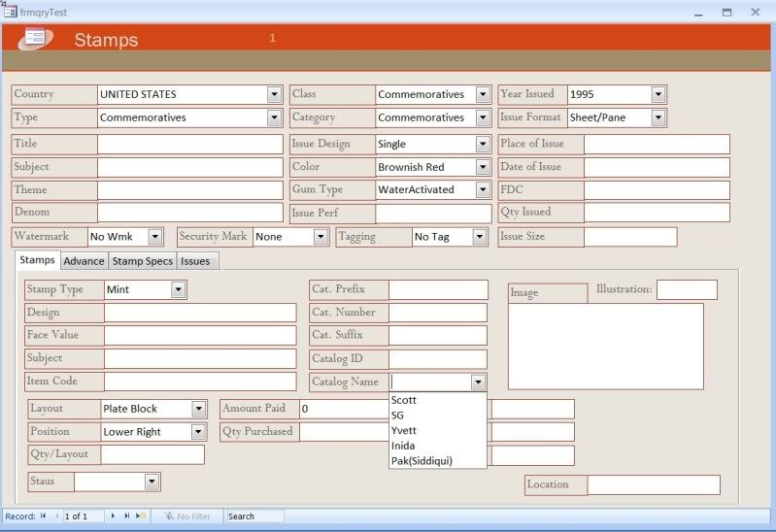Viewport: 776px width, 532px height.
Task: Select Pak(Siddiqui) catalog option
Action: click(x=437, y=461)
